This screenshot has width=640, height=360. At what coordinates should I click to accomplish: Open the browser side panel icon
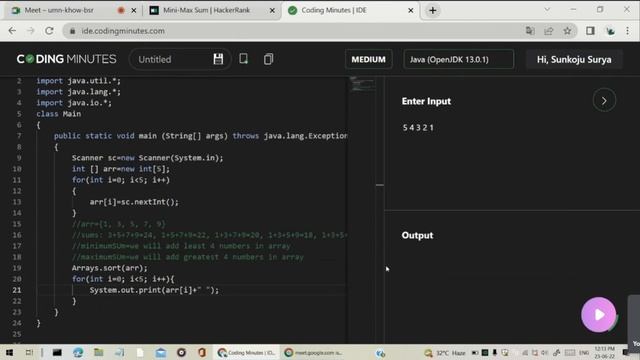coord(590,31)
